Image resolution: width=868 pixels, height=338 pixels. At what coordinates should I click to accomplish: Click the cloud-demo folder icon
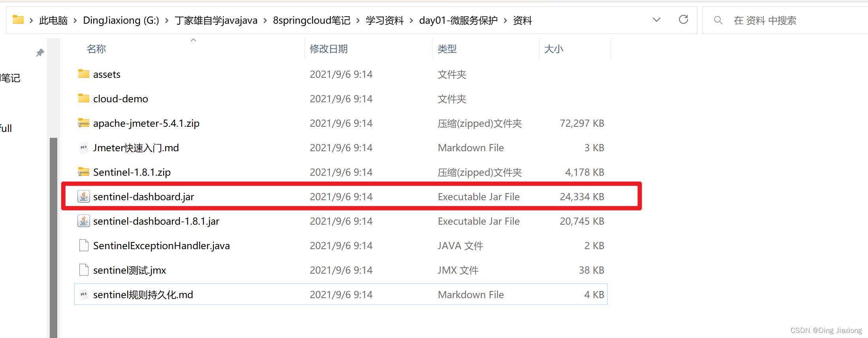(83, 98)
